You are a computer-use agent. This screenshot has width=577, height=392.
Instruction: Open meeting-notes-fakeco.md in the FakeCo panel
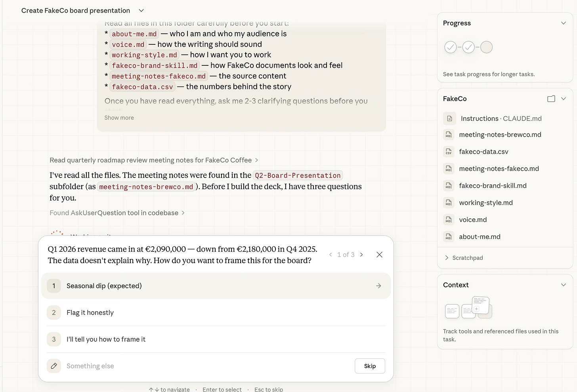499,169
